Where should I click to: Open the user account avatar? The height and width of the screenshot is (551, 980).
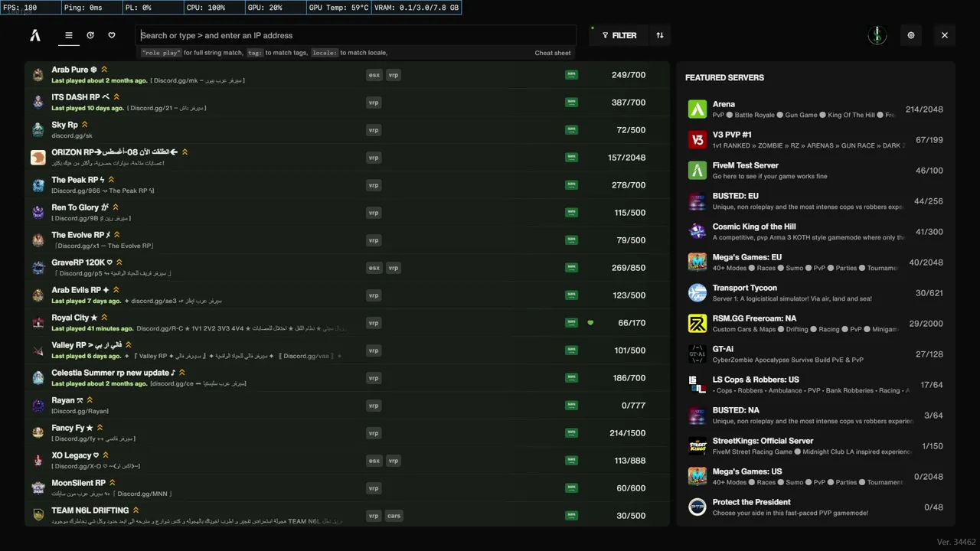(x=877, y=35)
